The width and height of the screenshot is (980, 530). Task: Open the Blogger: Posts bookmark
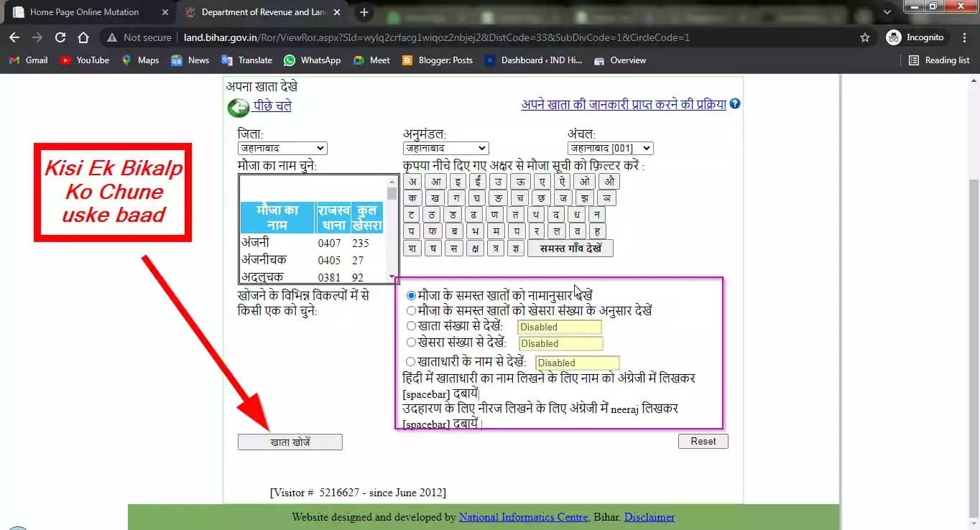(438, 60)
